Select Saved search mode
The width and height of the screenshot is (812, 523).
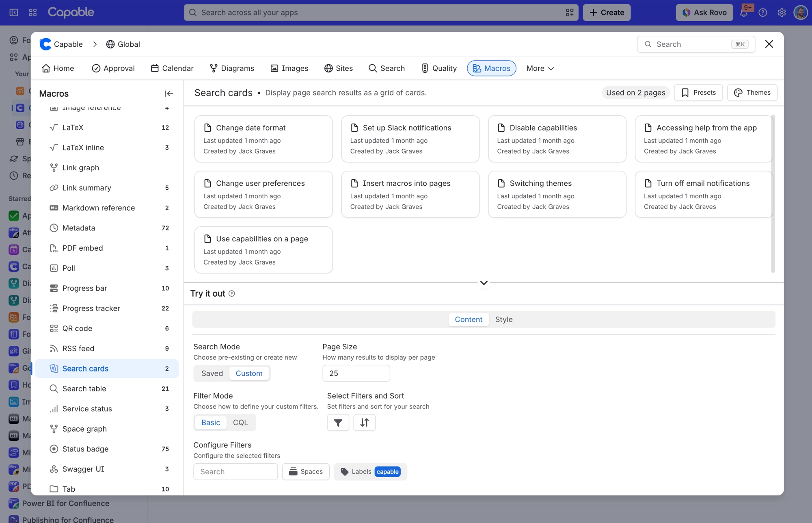click(x=212, y=373)
